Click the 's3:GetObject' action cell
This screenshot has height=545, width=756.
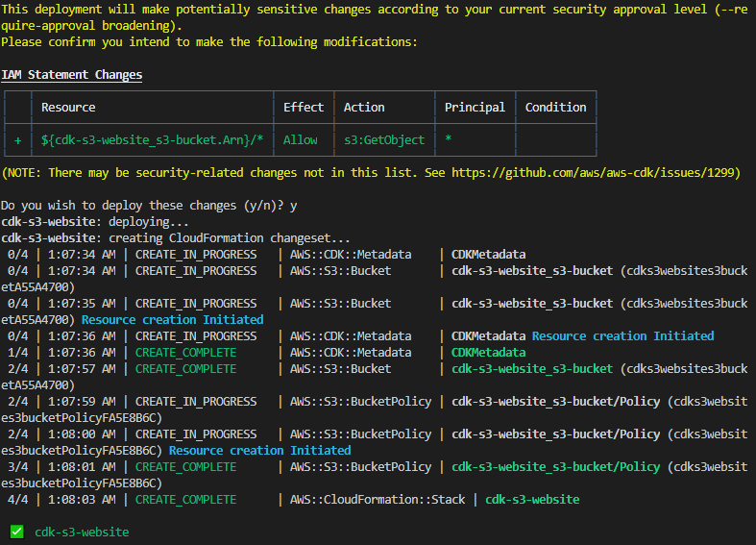384,140
